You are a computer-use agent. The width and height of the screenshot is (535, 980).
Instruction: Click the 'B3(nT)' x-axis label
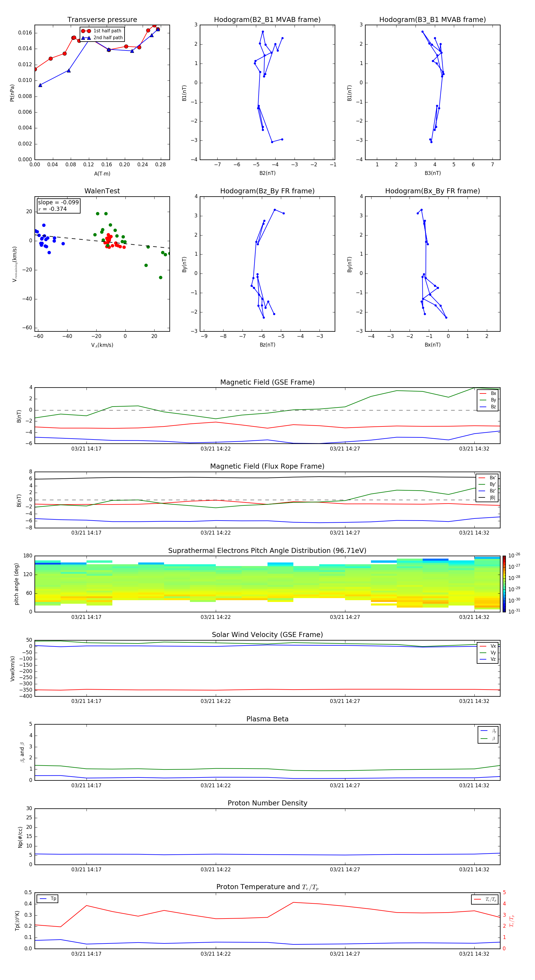pos(432,173)
